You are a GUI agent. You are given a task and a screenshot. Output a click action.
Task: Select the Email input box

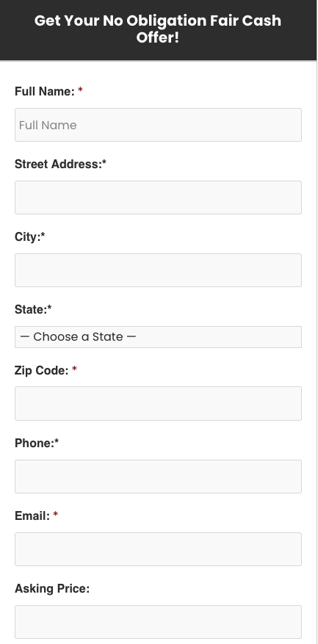click(158, 549)
